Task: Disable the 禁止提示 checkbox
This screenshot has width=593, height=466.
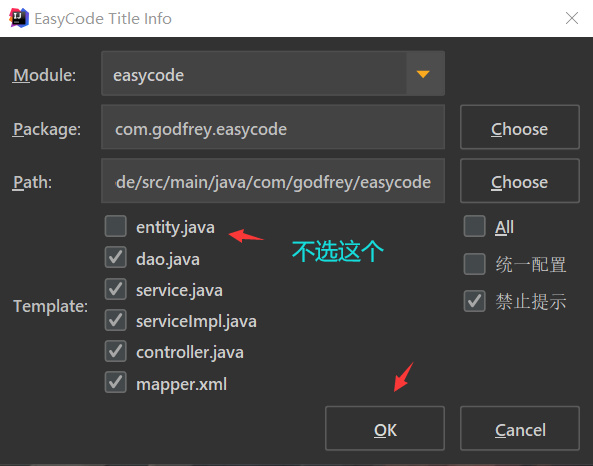Action: point(475,301)
